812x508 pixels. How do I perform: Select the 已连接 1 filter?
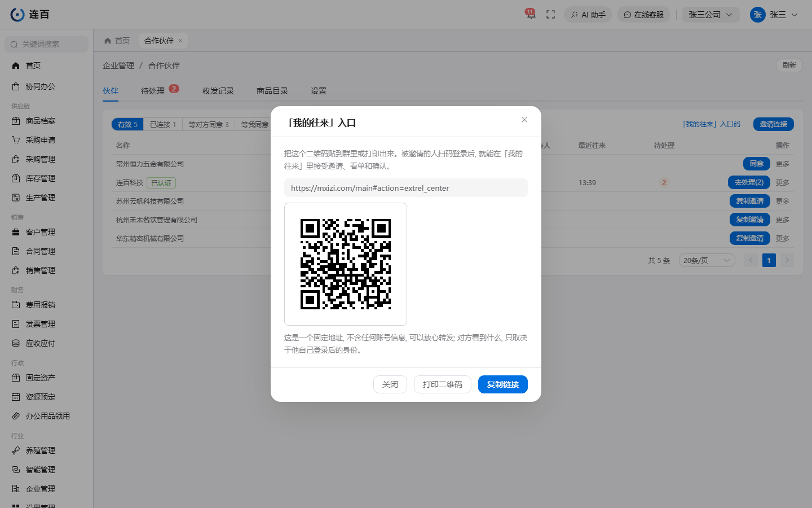[163, 124]
